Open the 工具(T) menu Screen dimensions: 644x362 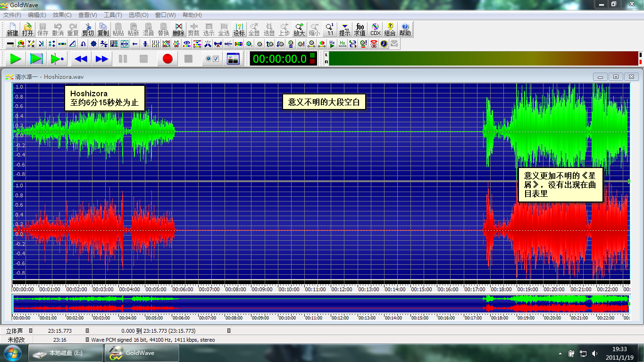(113, 15)
